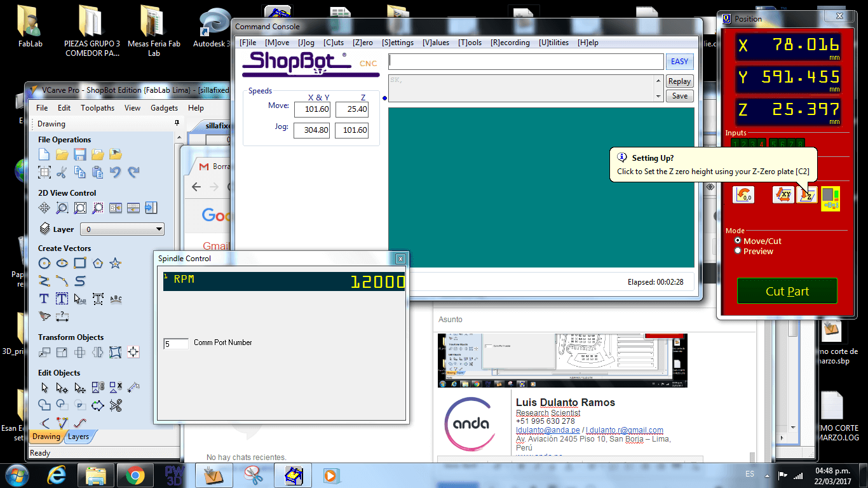The image size is (868, 488).
Task: Click the browser back arrow in Gmail window
Action: point(196,187)
